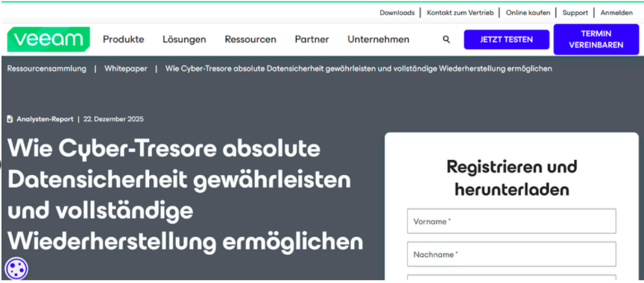644x283 pixels.
Task: Focus the Nachname input field
Action: (511, 254)
